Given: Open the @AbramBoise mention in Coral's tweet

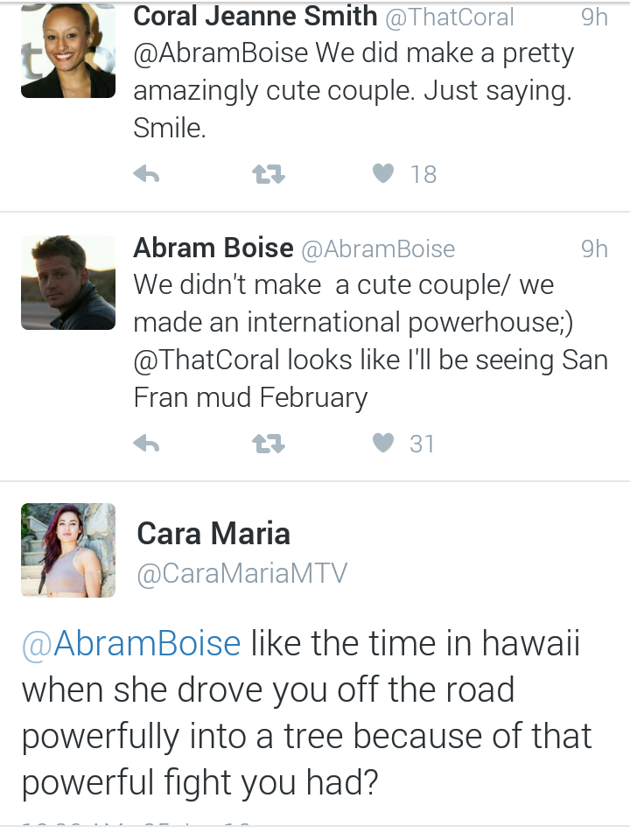Looking at the screenshot, I should (220, 53).
